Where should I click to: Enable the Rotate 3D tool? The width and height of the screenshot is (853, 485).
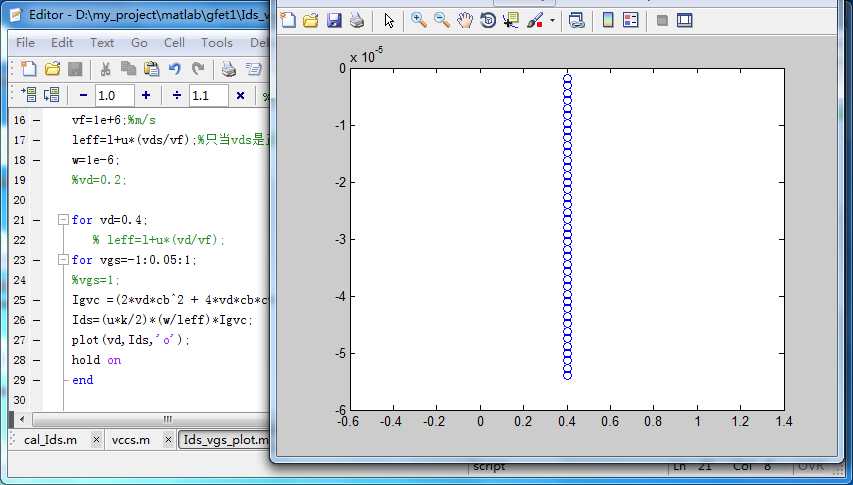point(488,20)
